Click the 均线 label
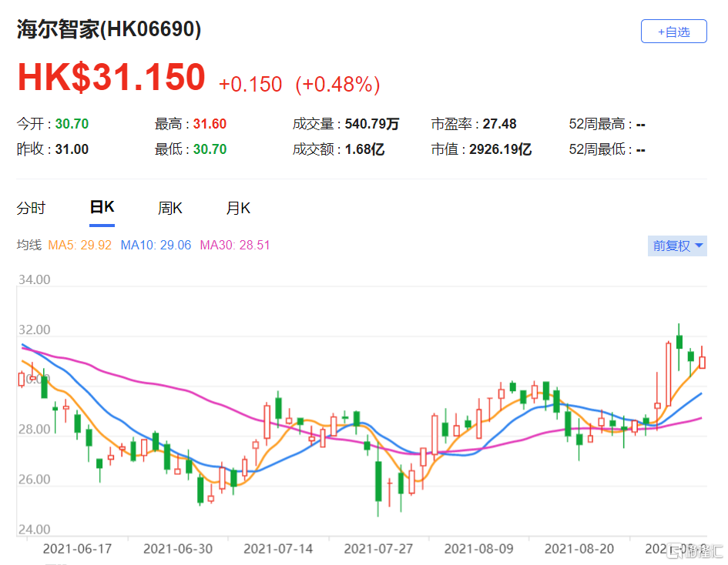 pos(29,245)
